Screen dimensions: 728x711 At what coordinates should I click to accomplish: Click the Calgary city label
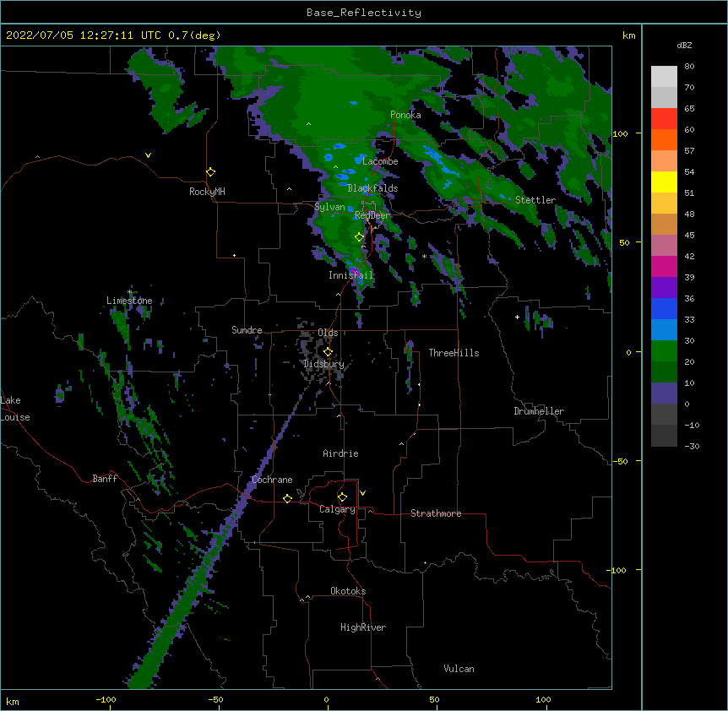coord(337,509)
